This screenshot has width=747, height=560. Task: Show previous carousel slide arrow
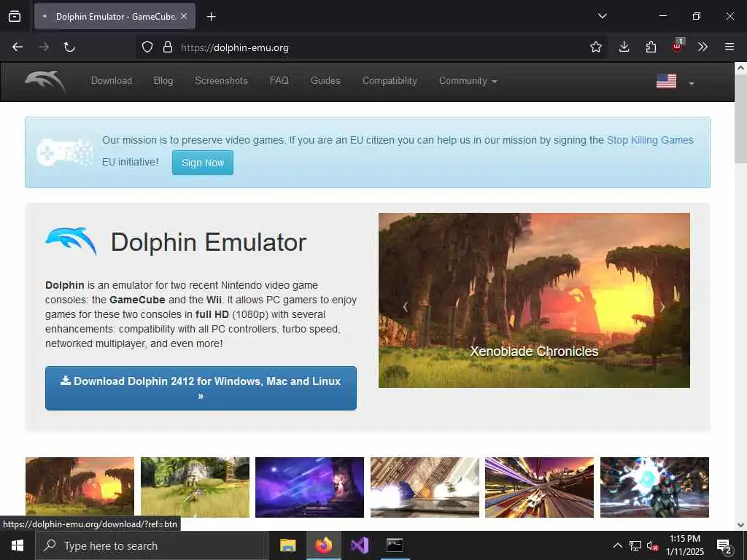[405, 307]
